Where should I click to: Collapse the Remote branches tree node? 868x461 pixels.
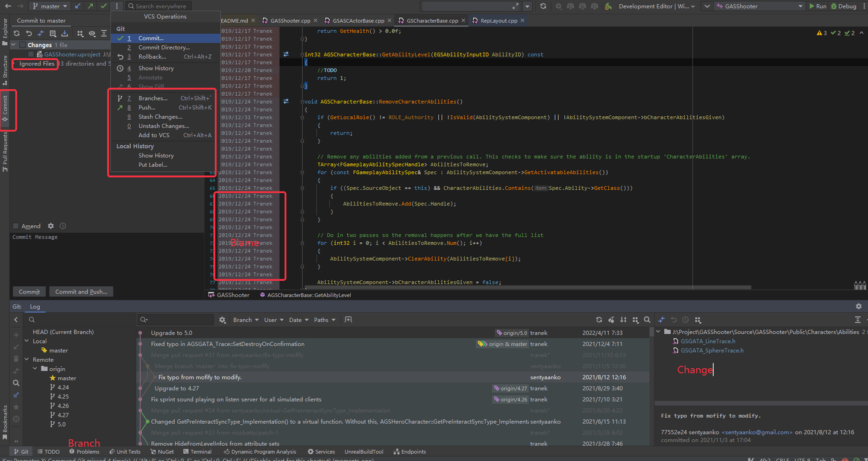click(27, 360)
